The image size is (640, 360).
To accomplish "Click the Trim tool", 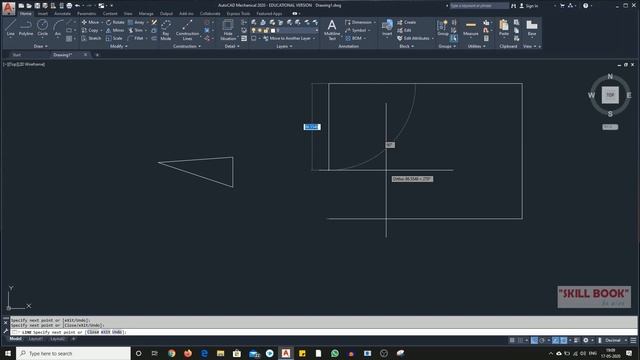I will coord(136,30).
